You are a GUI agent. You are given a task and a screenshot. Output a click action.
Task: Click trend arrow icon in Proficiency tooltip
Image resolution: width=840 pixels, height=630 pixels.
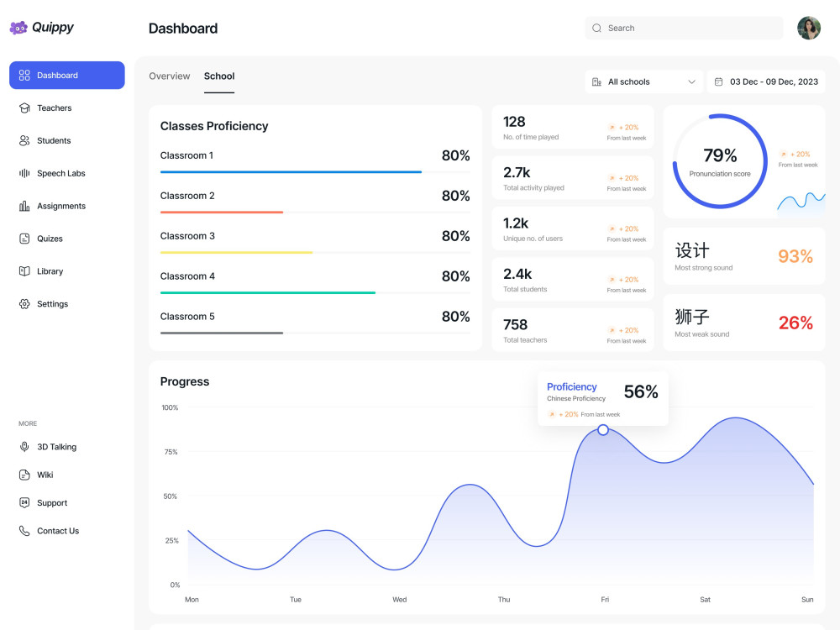tap(552, 415)
